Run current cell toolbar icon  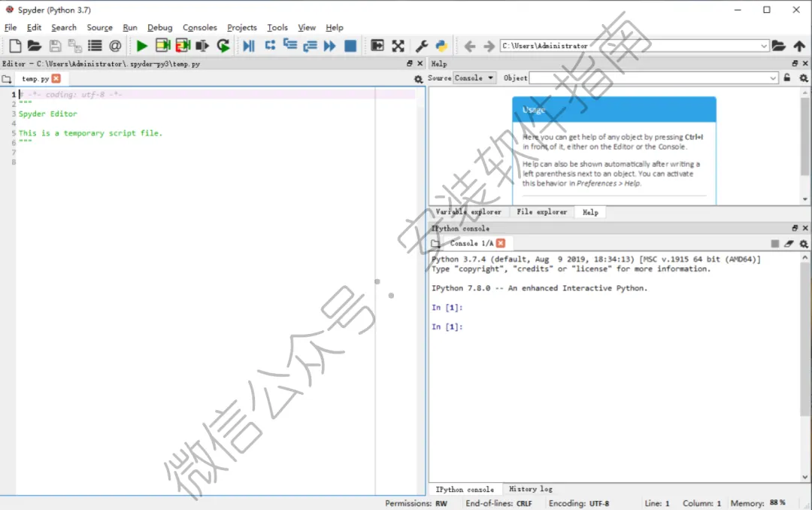click(162, 46)
